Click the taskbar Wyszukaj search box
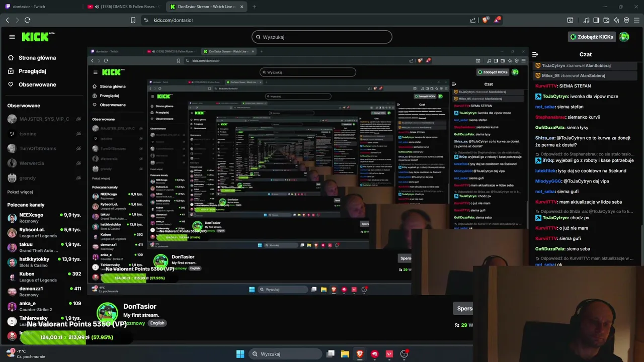644x362 pixels. click(x=285, y=354)
